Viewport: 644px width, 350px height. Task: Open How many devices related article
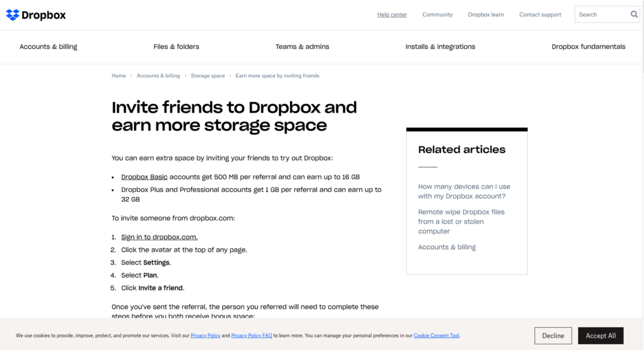coord(464,191)
